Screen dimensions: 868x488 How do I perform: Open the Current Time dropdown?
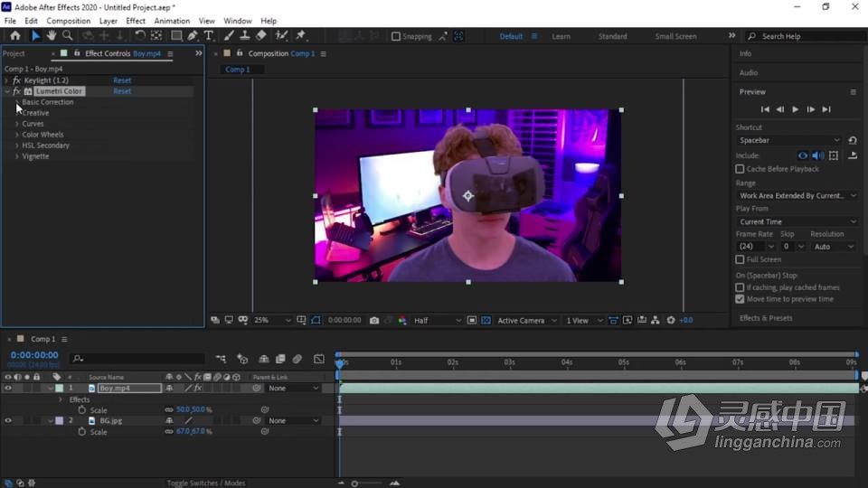797,222
